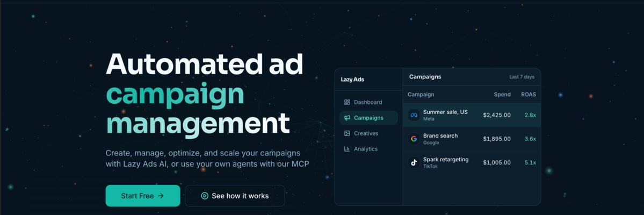This screenshot has height=215, width=644.
Task: Click the Dashboard grid icon
Action: coord(347,102)
